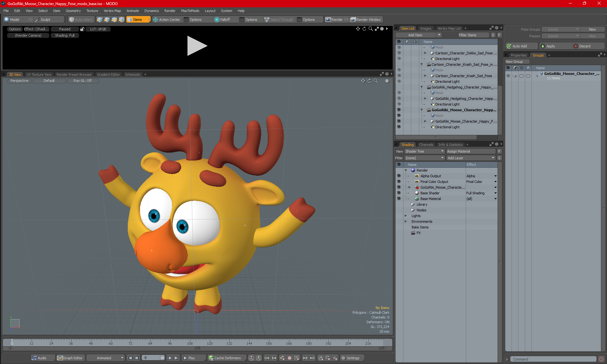Expand the Lights node in Shader Tree
The width and height of the screenshot is (607, 364).
[x=406, y=216]
